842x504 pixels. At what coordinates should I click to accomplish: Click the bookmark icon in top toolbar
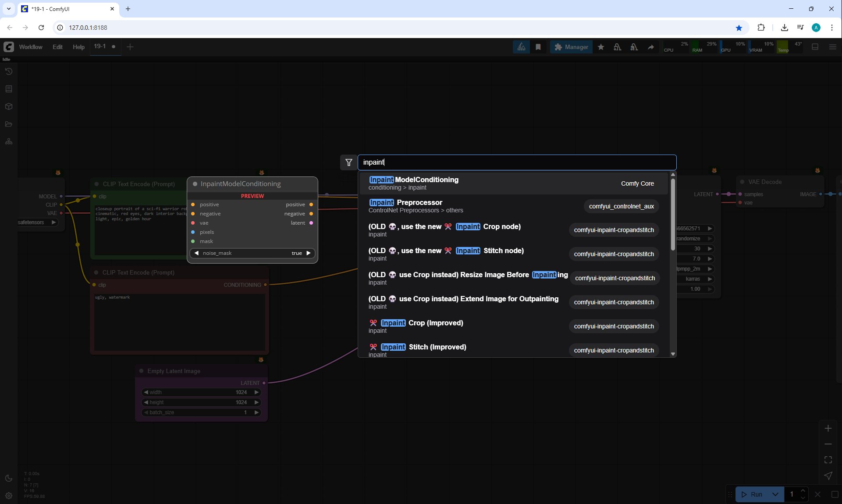(x=538, y=47)
